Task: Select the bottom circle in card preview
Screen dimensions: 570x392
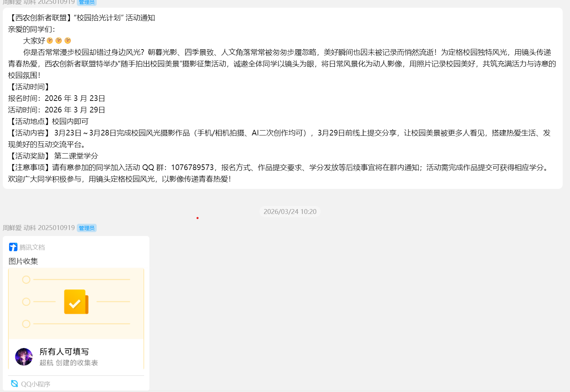Action: (26, 324)
